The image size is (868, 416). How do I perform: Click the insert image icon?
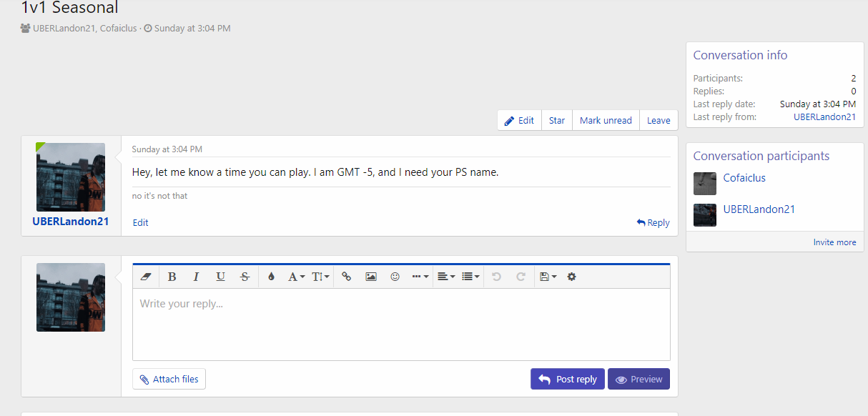[x=371, y=277]
